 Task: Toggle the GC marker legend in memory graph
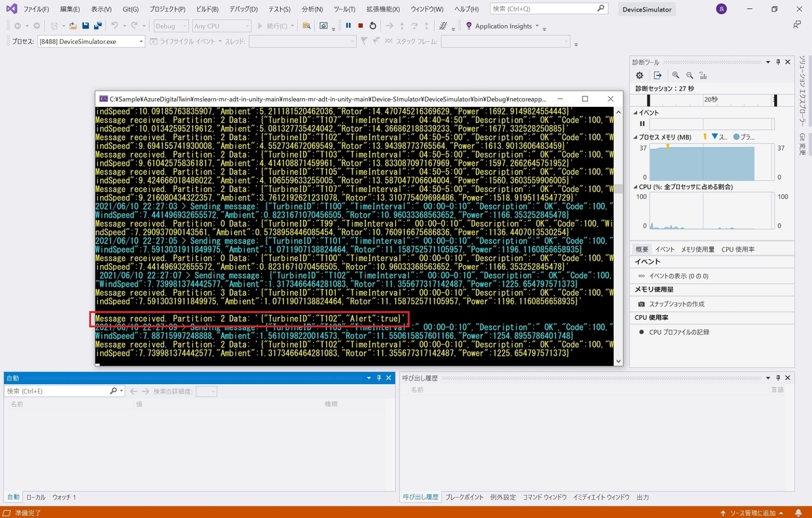coord(704,137)
